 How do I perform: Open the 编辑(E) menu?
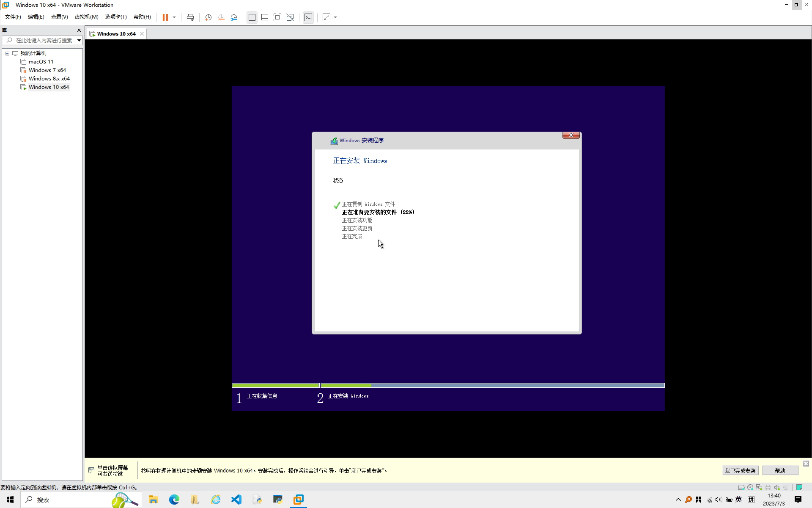click(36, 17)
